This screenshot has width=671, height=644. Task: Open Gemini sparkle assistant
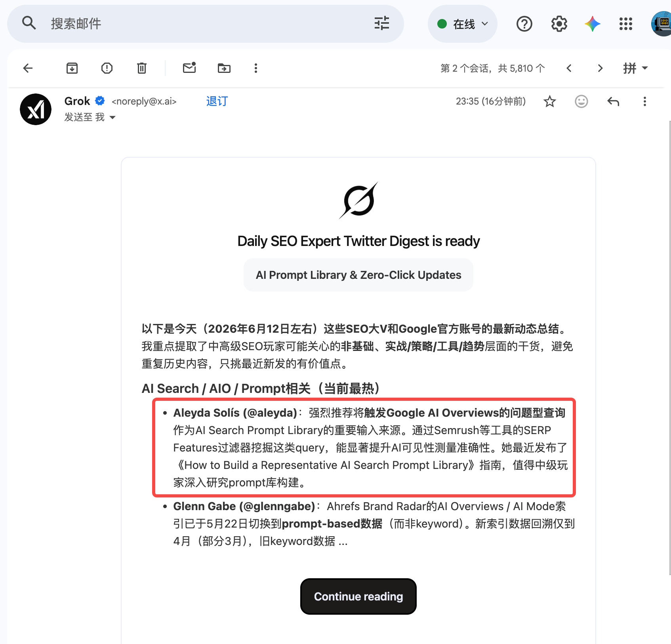coord(593,24)
